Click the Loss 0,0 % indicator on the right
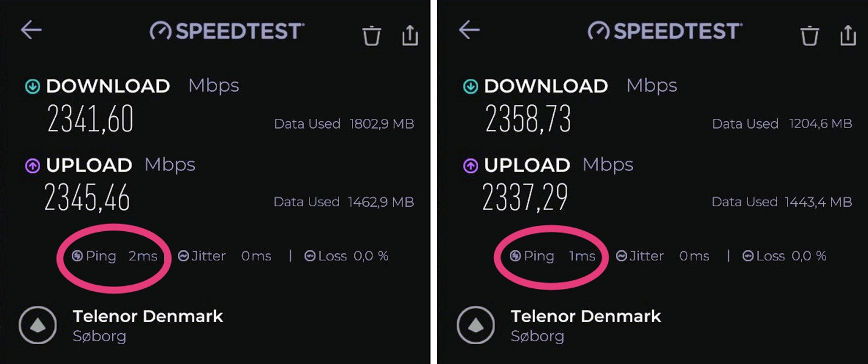Viewport: 868px width, 364px height. point(784,256)
